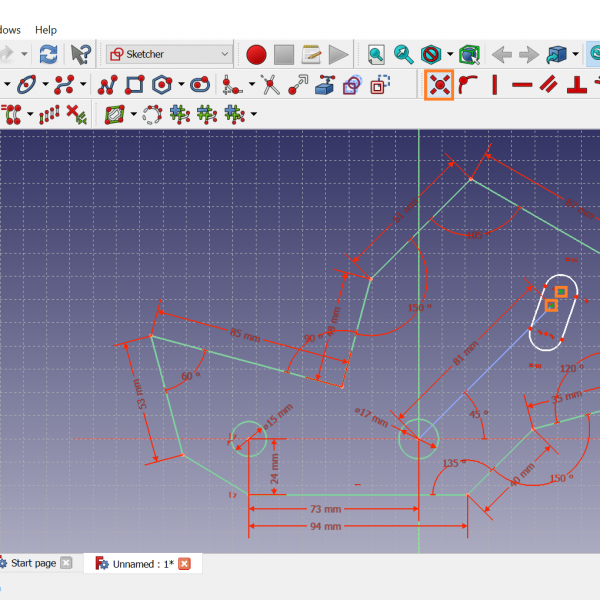Click the 81 mm dimension label
This screenshot has width=600, height=600.
465,354
